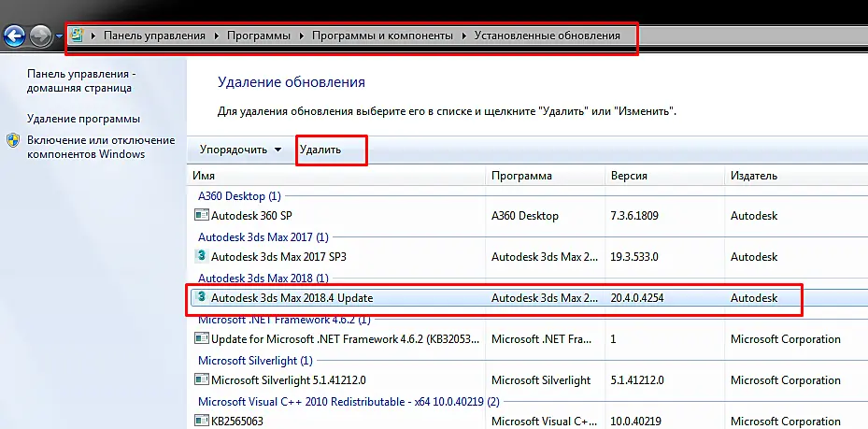Click the Autodesk 360 SP row icon
The width and height of the screenshot is (868, 429).
(x=202, y=215)
